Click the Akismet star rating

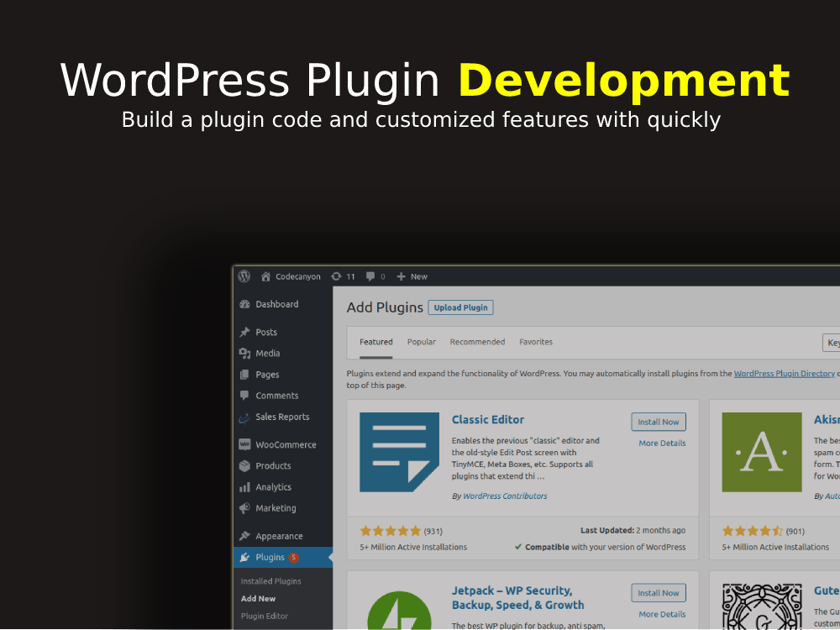753,531
